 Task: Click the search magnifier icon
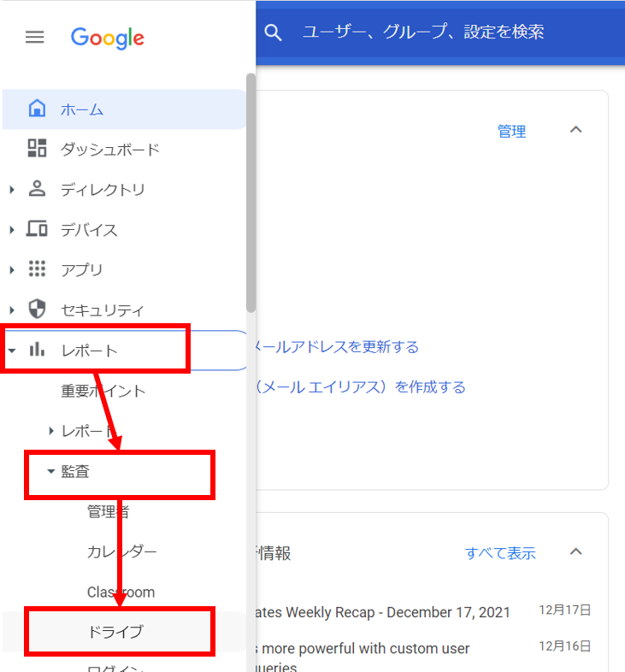tap(273, 32)
